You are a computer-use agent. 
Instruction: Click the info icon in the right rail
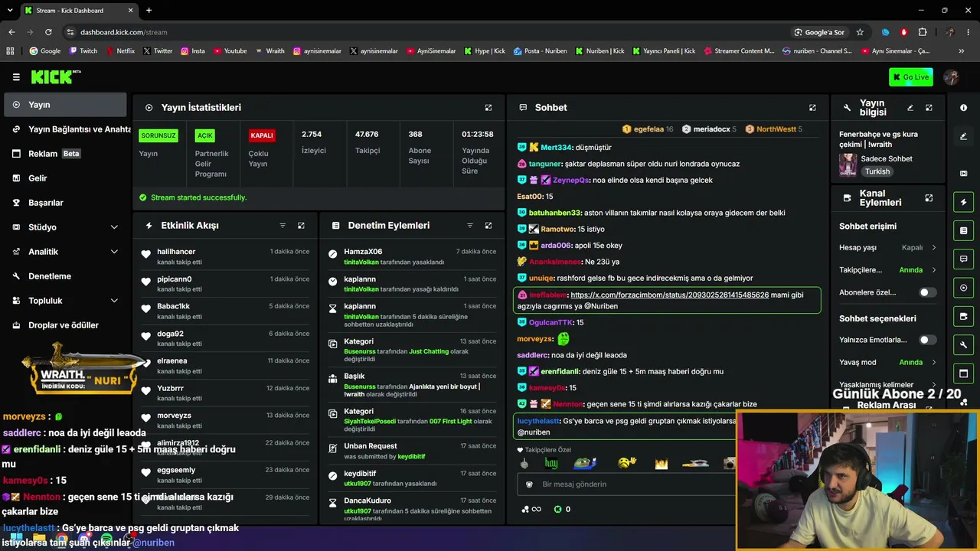[x=963, y=108]
